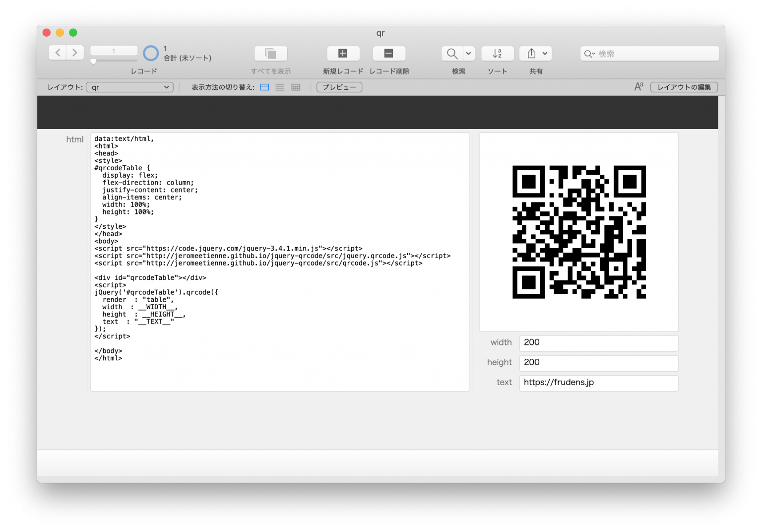The width and height of the screenshot is (762, 532).
Task: Select the table view icon
Action: (x=295, y=87)
